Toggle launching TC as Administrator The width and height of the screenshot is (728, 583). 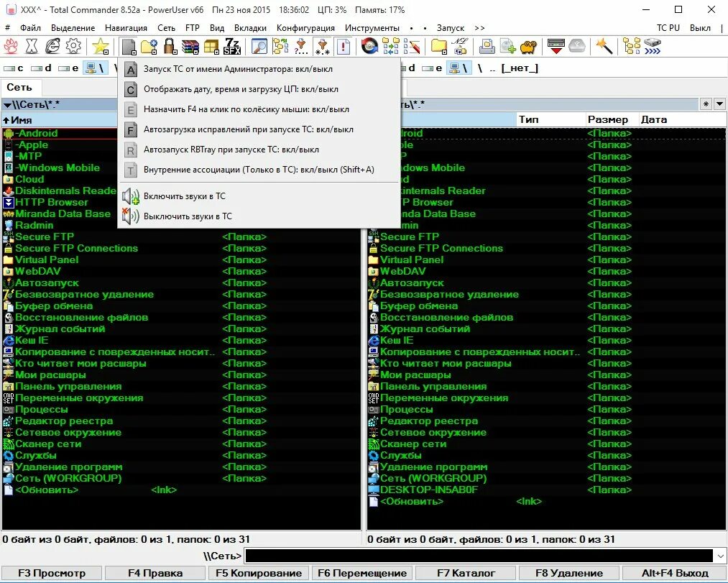[x=259, y=69]
